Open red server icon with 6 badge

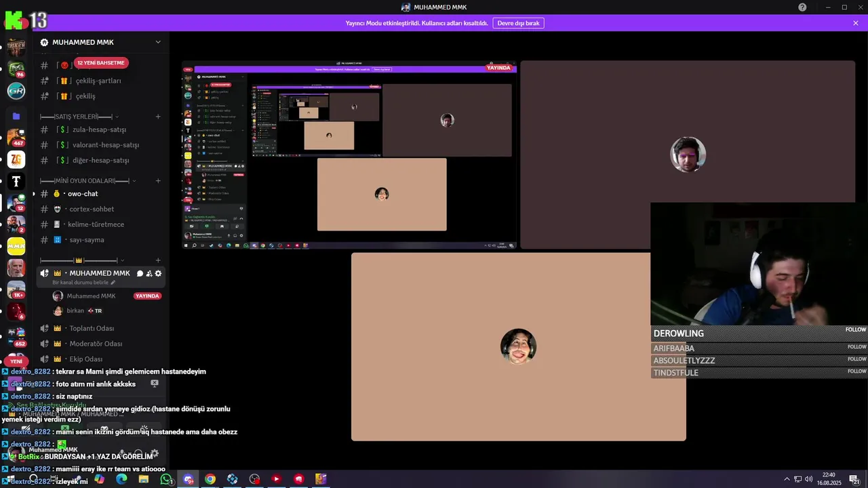16,311
